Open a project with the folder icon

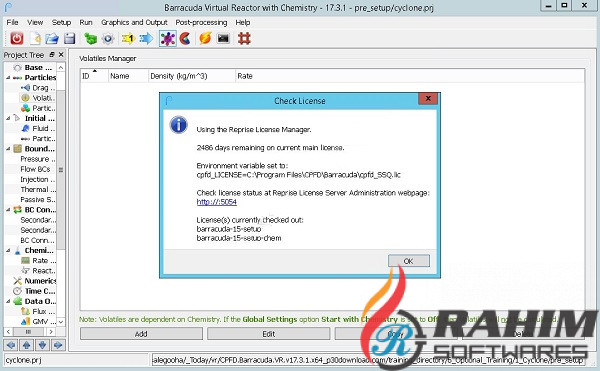(x=52, y=39)
